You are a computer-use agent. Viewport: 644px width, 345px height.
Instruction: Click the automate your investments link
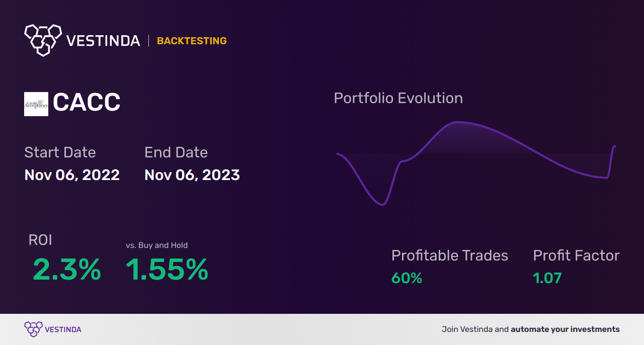[566, 329]
